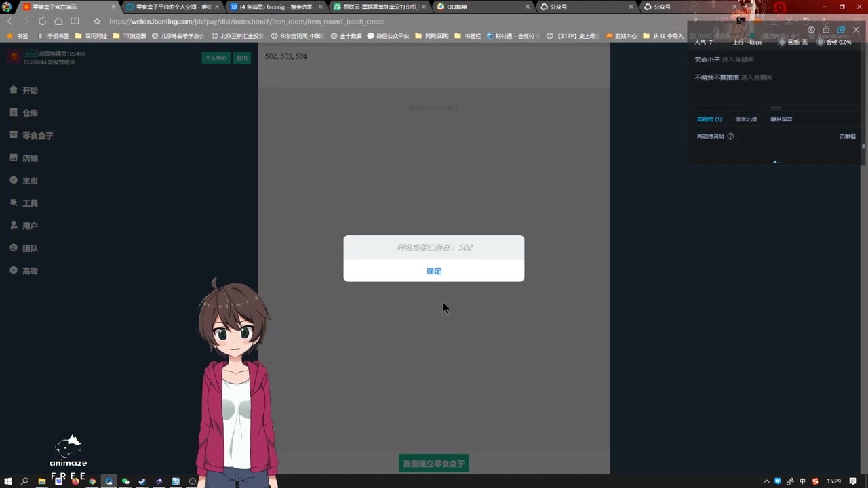Toggle the live panel lock icon
The image size is (868, 488).
(826, 30)
